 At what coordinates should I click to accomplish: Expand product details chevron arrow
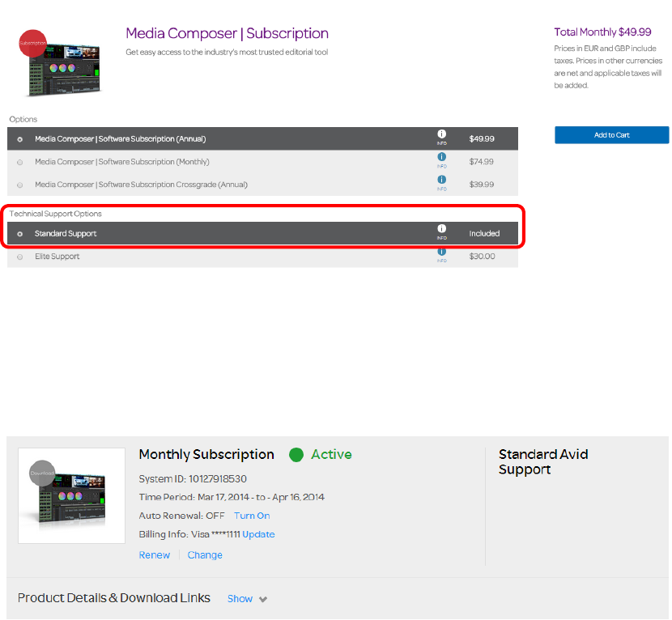click(263, 599)
